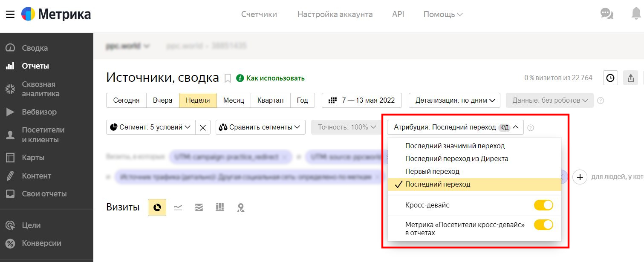Open the hamburger menu icon

pyautogui.click(x=10, y=14)
